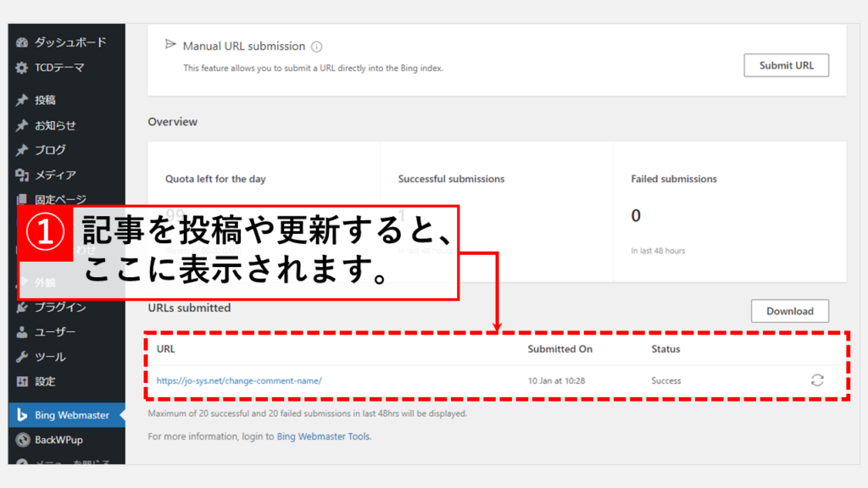Screen dimensions: 868x488
Task: Click the info icon next to Manual URL submission
Action: (316, 47)
